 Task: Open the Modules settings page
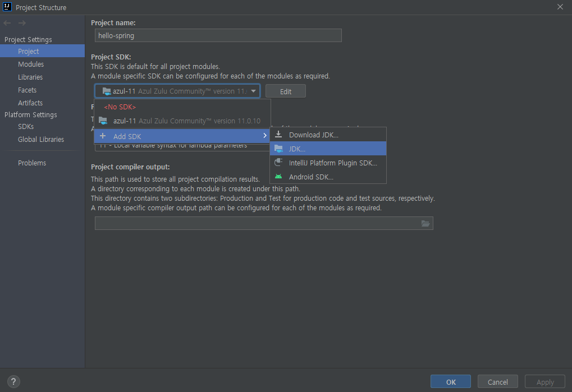tap(42, 64)
